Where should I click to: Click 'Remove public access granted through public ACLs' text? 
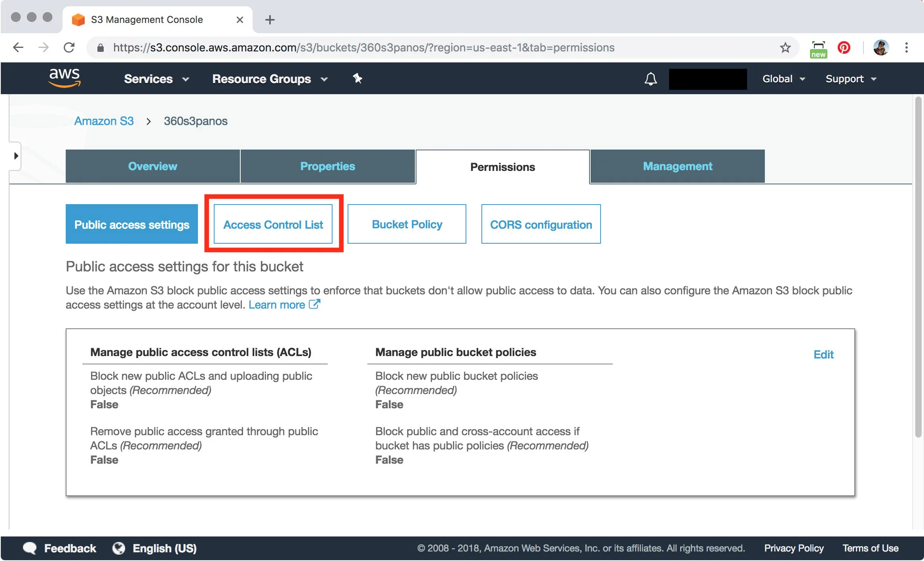tap(204, 438)
